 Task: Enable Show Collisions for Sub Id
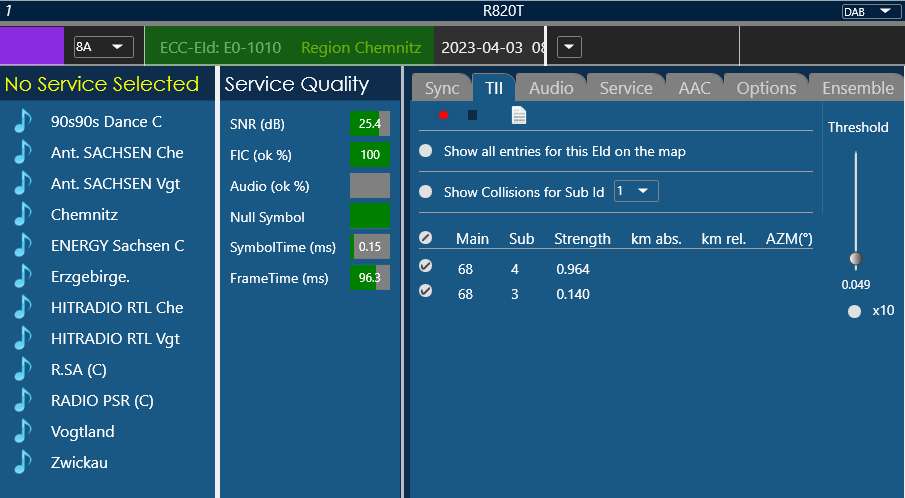point(426,192)
